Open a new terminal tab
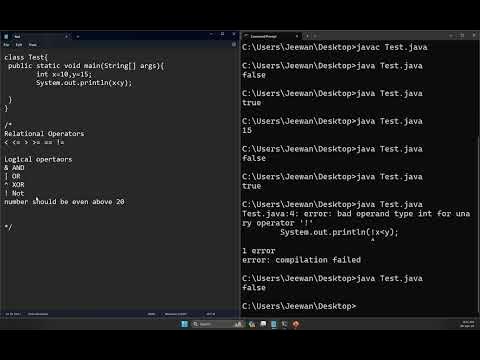This screenshot has height=360, width=480. (307, 36)
